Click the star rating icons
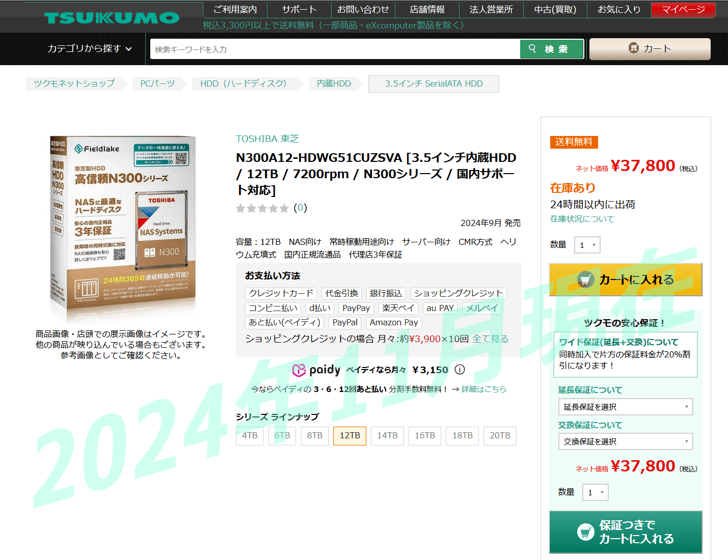Viewport: 728px width, 560px height. (262, 208)
